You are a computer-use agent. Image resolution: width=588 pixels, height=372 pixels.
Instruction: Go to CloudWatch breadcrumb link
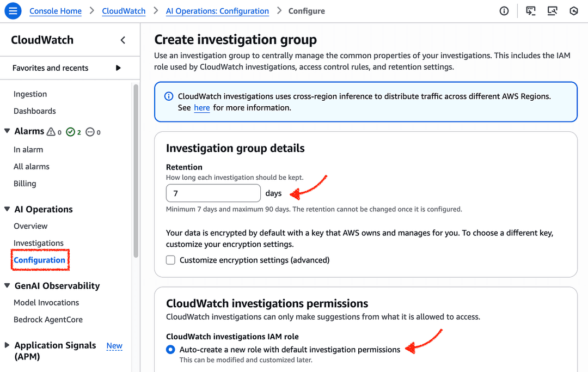pos(124,11)
